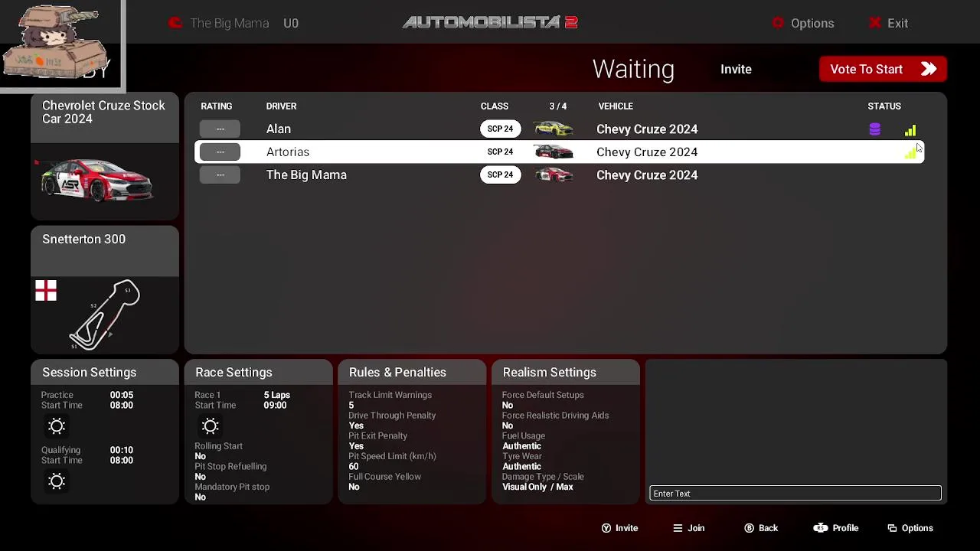
Task: Click the Waiting status heading
Action: [633, 69]
